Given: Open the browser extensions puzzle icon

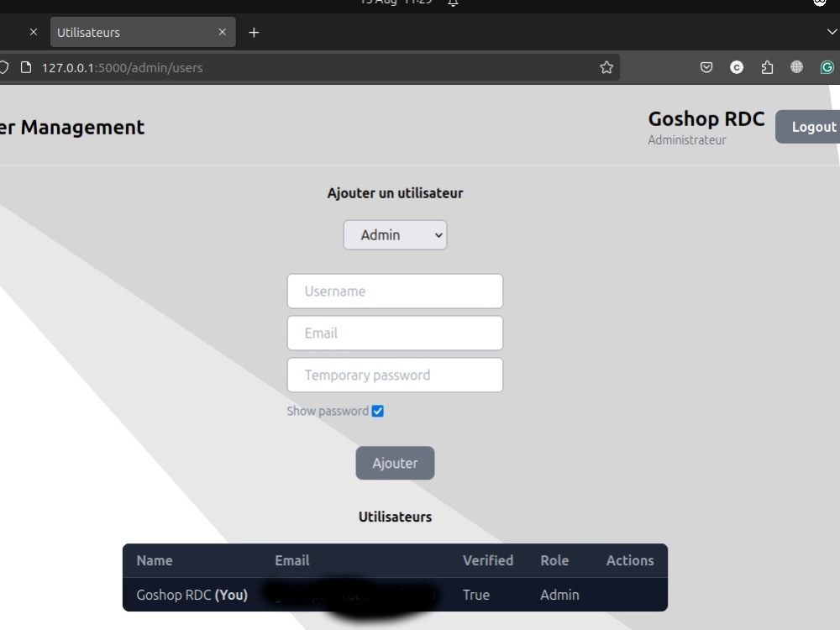Looking at the screenshot, I should click(767, 67).
